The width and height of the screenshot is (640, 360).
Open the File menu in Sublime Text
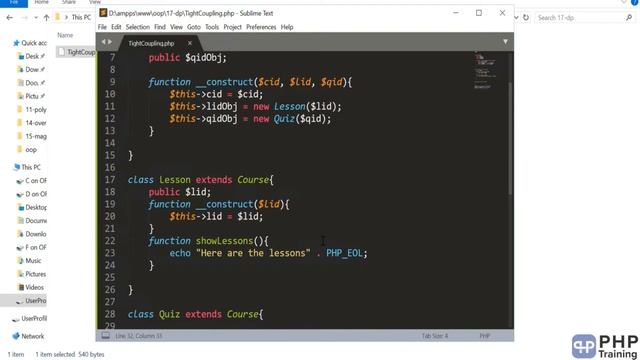(x=102, y=27)
